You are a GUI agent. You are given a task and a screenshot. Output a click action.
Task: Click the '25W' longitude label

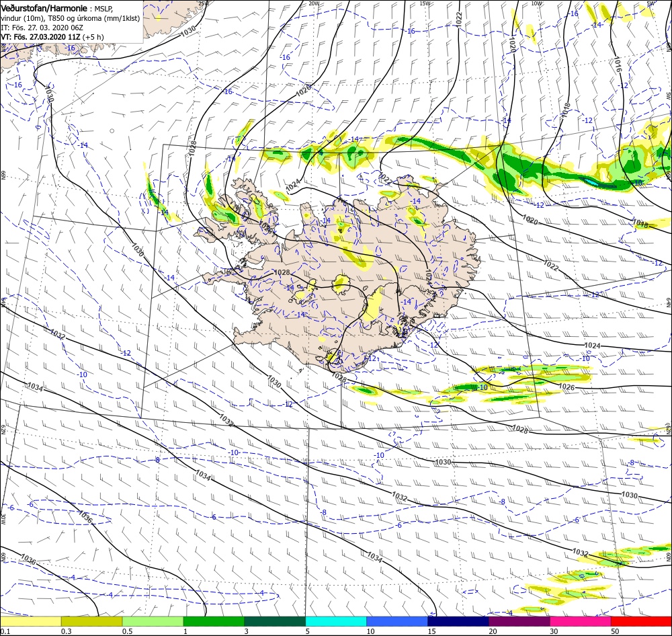pos(204,3)
